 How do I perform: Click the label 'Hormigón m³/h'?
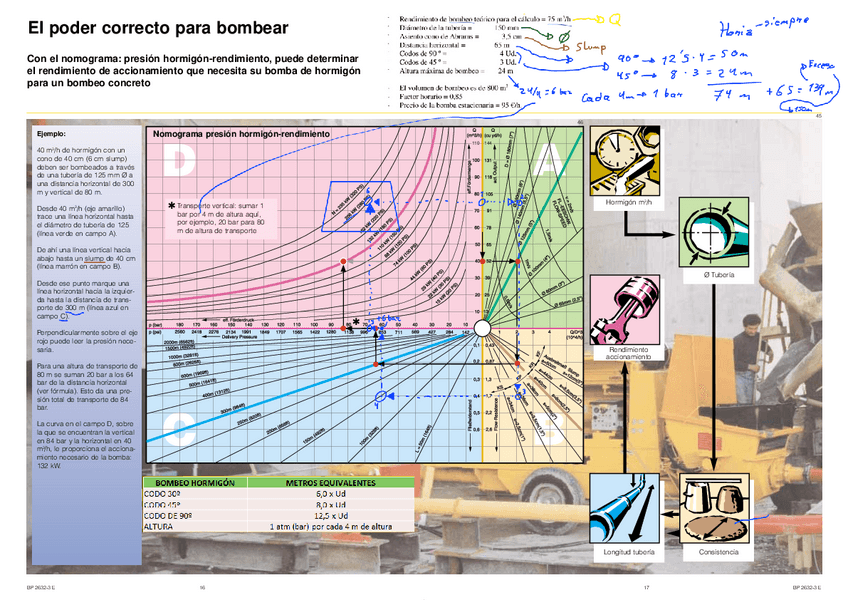[x=628, y=202]
